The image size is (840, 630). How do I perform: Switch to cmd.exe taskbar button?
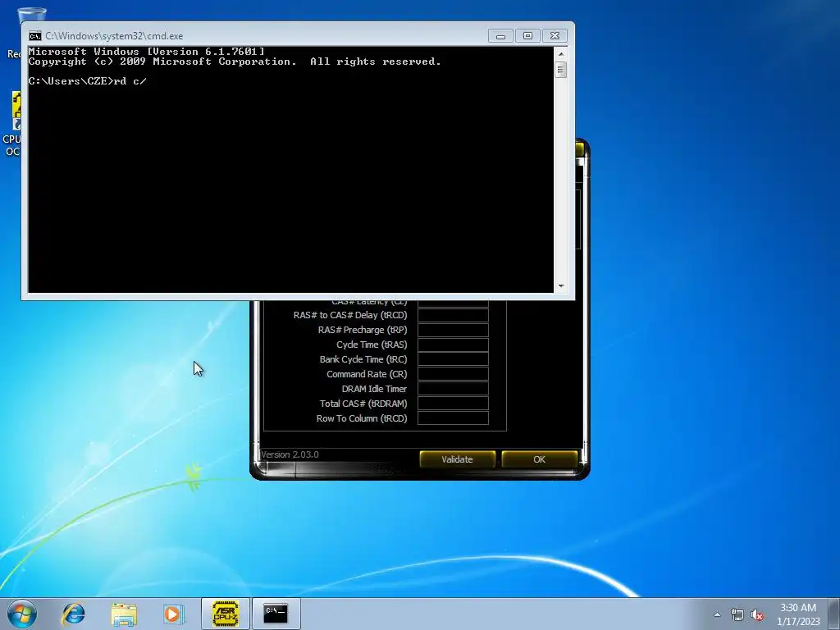pos(276,614)
